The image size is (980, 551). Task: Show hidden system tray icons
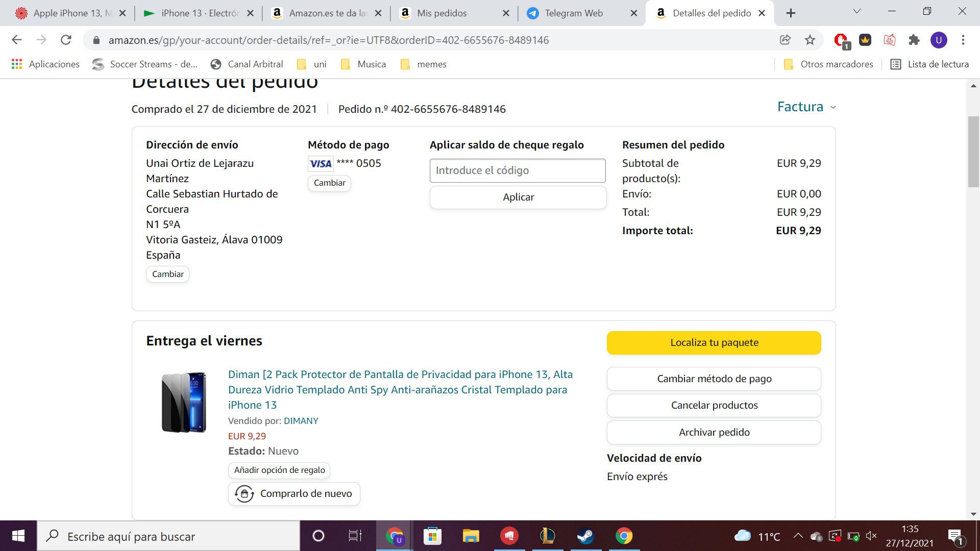798,536
